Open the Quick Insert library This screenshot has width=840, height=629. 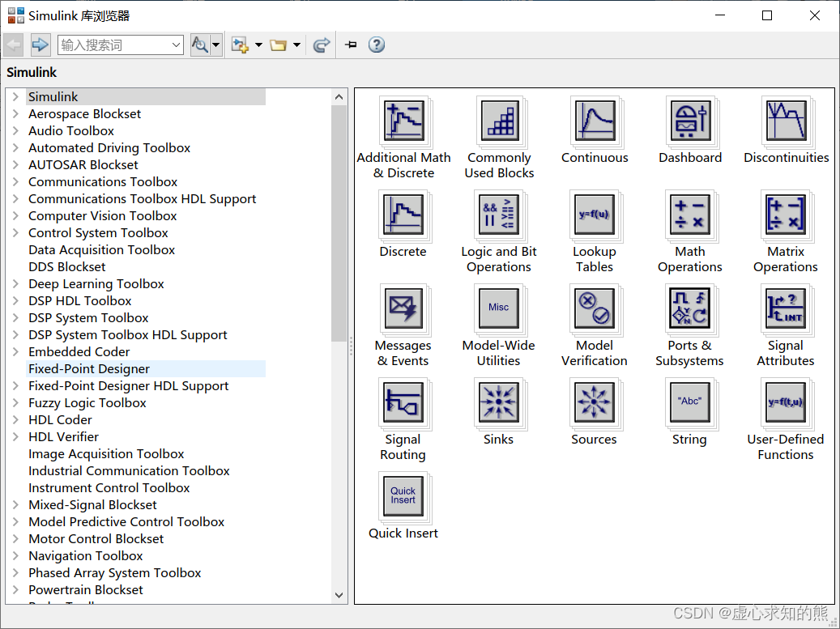pyautogui.click(x=404, y=497)
